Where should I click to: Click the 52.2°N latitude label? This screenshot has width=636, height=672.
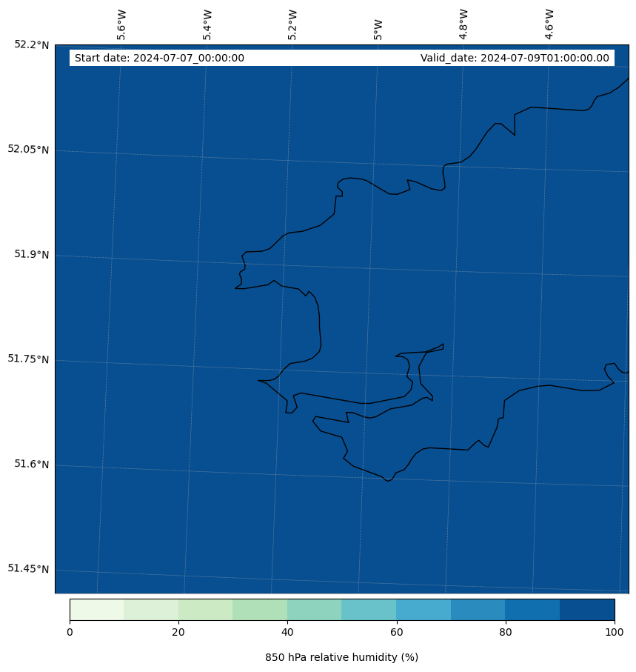[32, 44]
